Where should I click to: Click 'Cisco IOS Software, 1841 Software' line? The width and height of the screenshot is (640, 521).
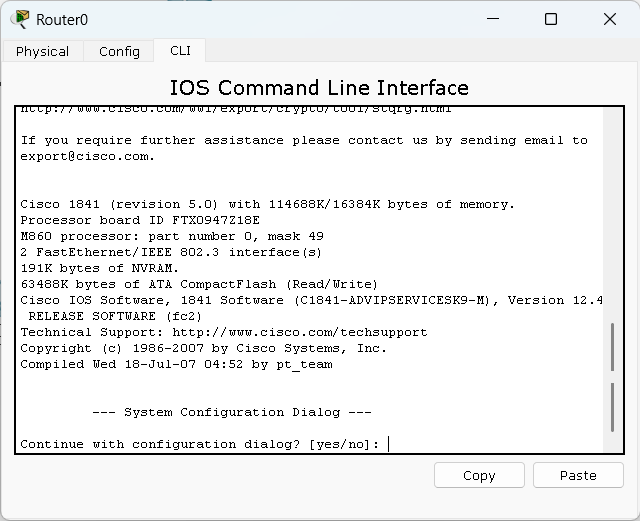click(311, 301)
